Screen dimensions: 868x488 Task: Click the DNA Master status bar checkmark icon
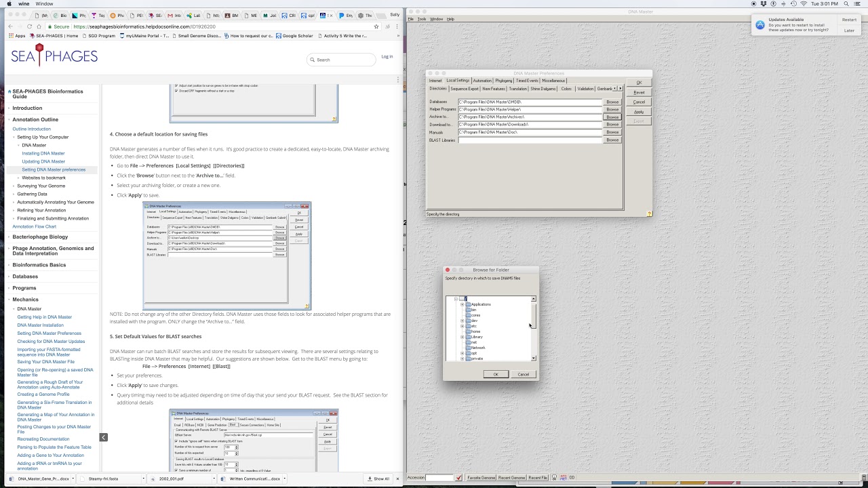[459, 478]
